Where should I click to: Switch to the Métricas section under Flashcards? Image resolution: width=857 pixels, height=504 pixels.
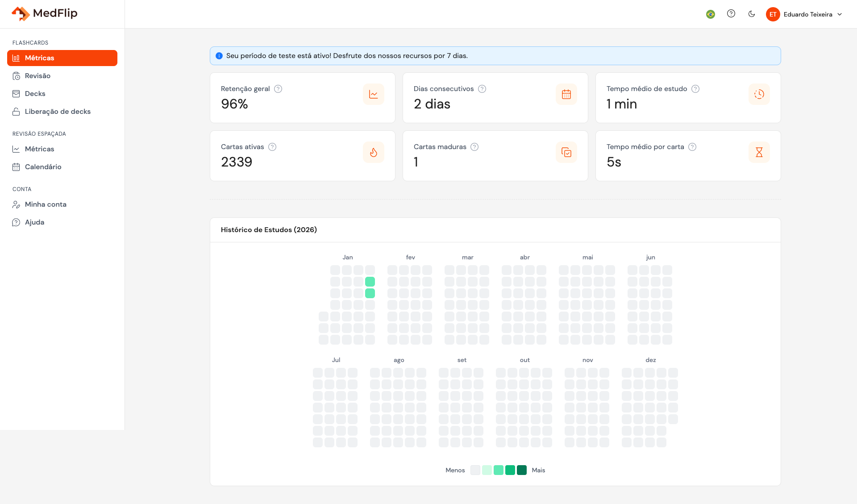click(39, 58)
